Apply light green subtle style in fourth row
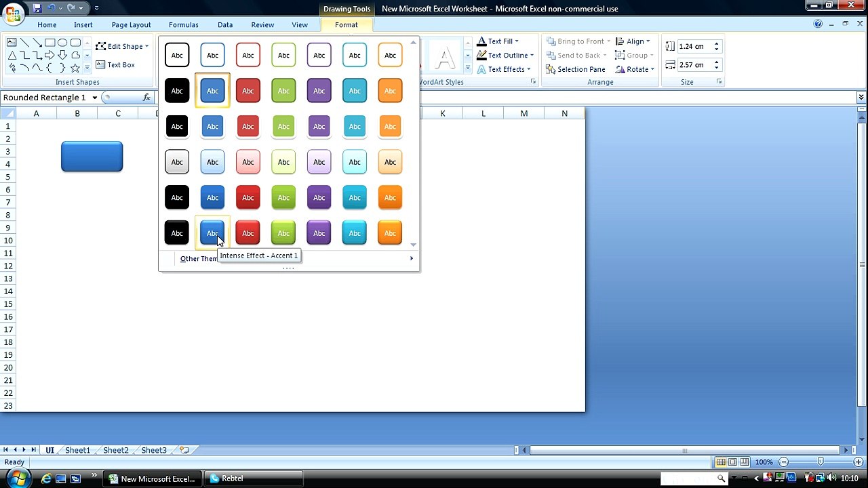 (x=283, y=162)
